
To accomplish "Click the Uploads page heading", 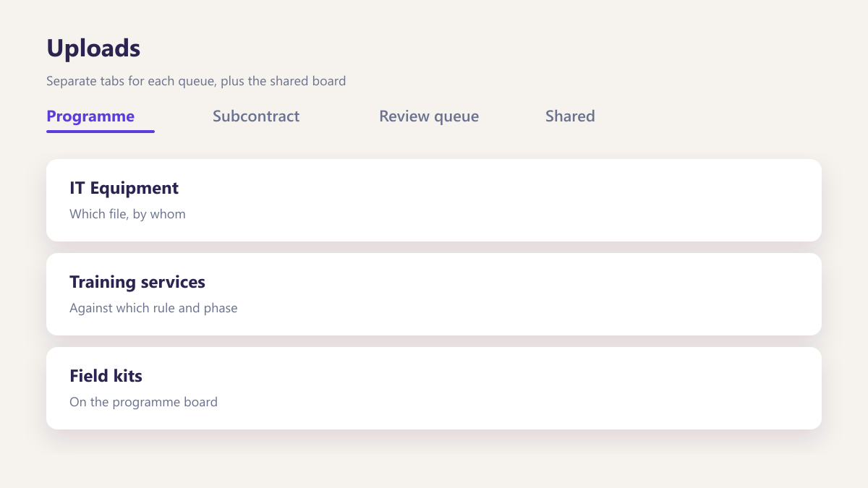I will 93,48.
